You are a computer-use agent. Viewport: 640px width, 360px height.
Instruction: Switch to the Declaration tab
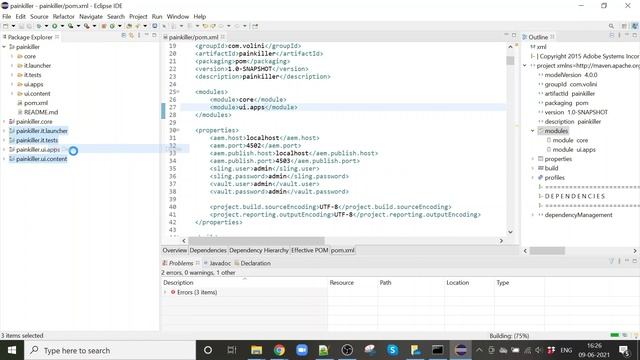[252, 263]
